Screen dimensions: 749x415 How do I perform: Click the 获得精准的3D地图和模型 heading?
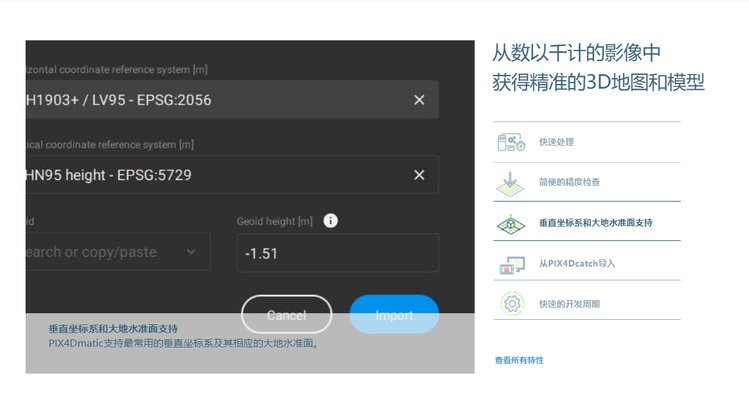coord(598,82)
